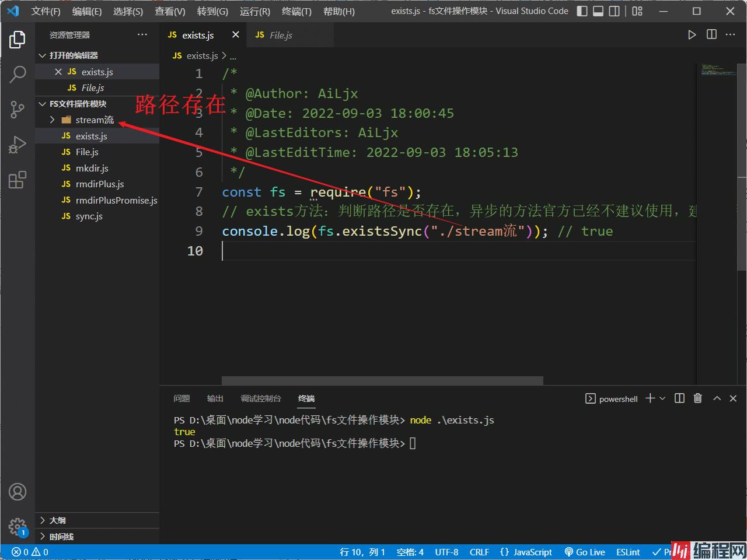
Task: Expand the 时间线 timeline section
Action: 97,537
